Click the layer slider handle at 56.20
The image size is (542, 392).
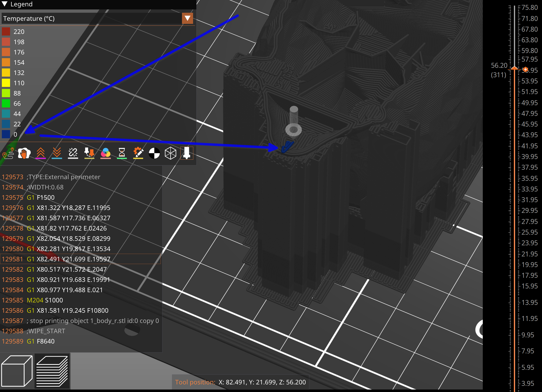514,69
